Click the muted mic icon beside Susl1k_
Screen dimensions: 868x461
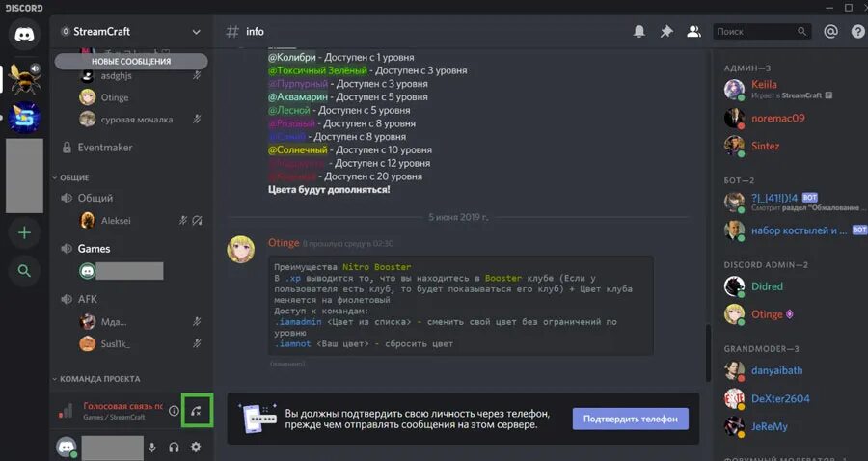tap(197, 343)
